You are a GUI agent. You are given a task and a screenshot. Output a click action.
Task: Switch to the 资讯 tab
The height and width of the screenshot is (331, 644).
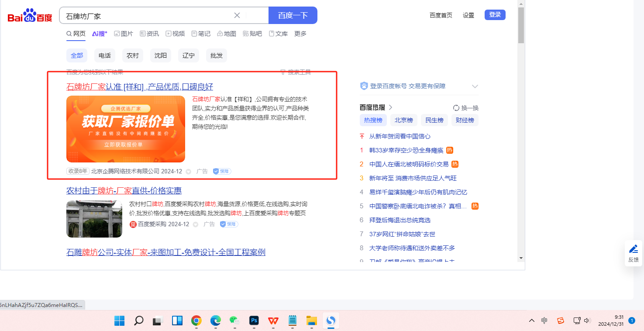pyautogui.click(x=149, y=34)
